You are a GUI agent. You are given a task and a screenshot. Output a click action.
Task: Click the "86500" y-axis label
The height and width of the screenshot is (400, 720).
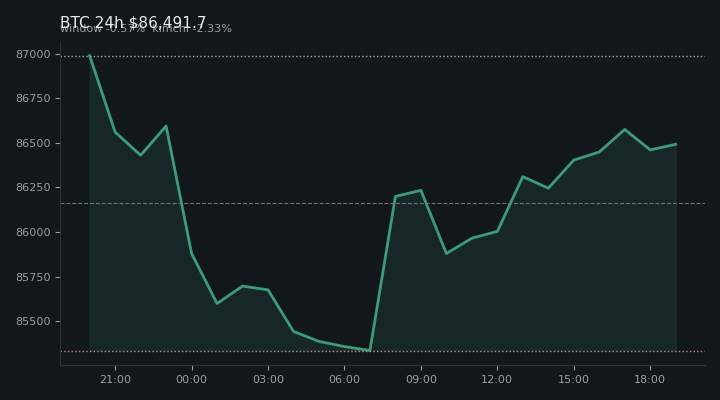pyautogui.click(x=33, y=143)
